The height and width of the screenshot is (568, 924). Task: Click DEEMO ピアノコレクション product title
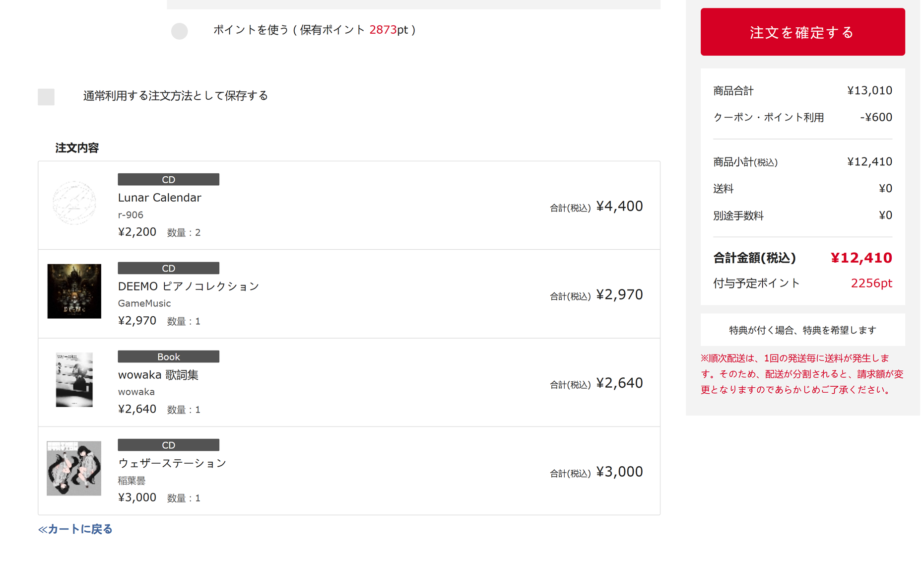(x=189, y=286)
